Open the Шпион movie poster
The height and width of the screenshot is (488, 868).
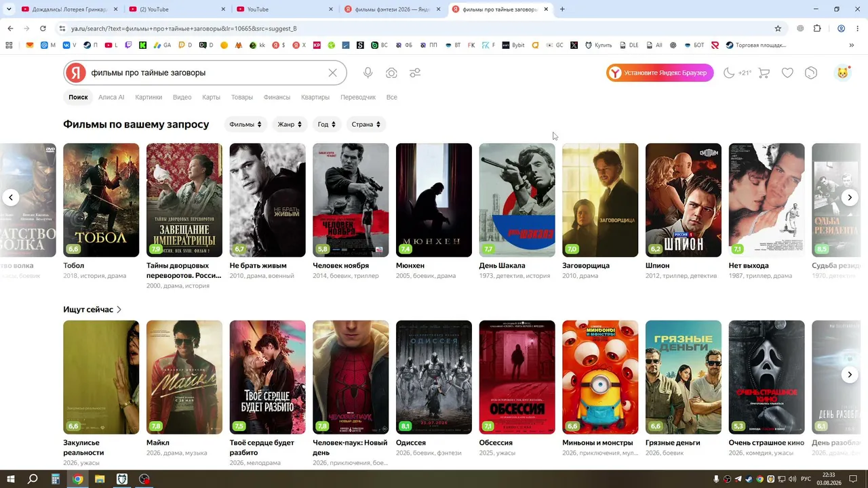click(x=684, y=200)
